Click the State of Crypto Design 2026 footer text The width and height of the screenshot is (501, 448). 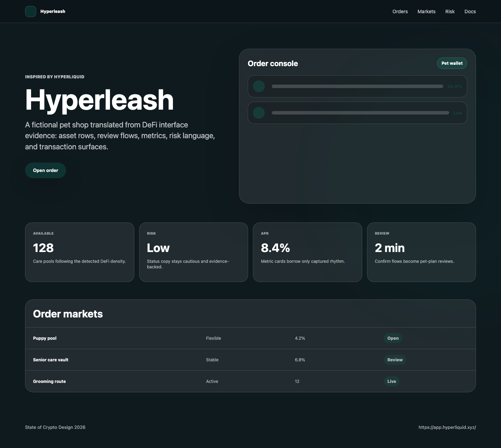[x=55, y=427]
